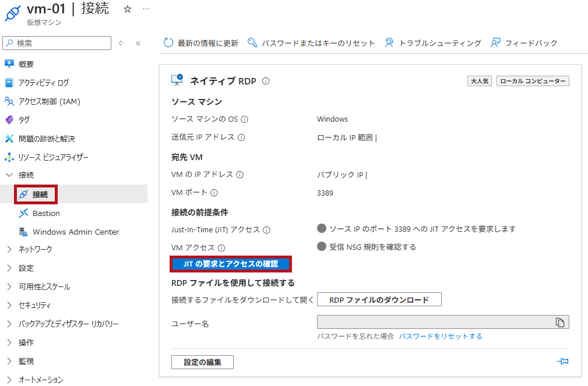Copy the ユーザー名 using the copy icon

point(561,321)
